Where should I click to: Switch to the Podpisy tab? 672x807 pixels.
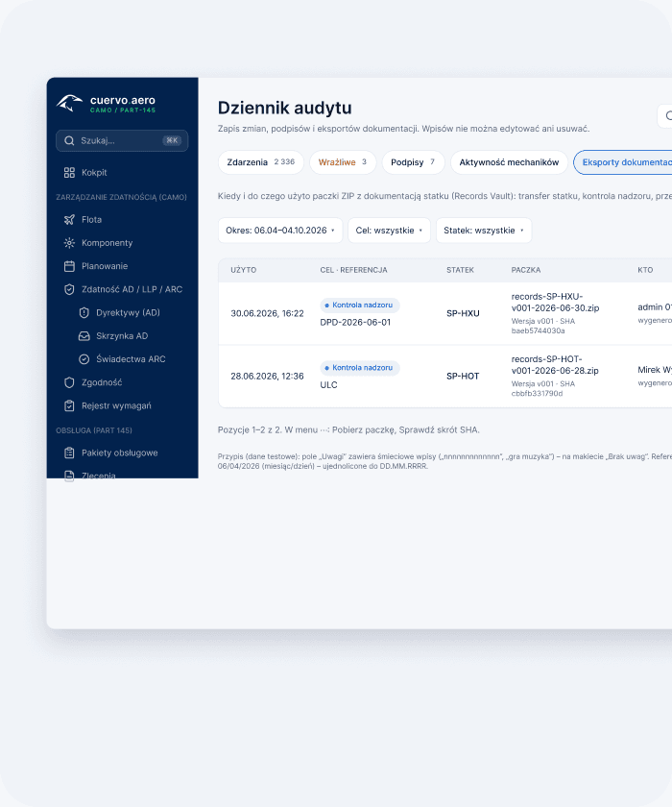tap(413, 162)
